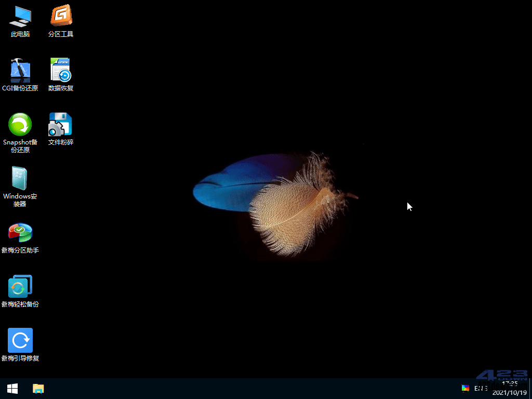Click the 数据恢复 icon label text
The width and height of the screenshot is (532, 399).
(61, 88)
